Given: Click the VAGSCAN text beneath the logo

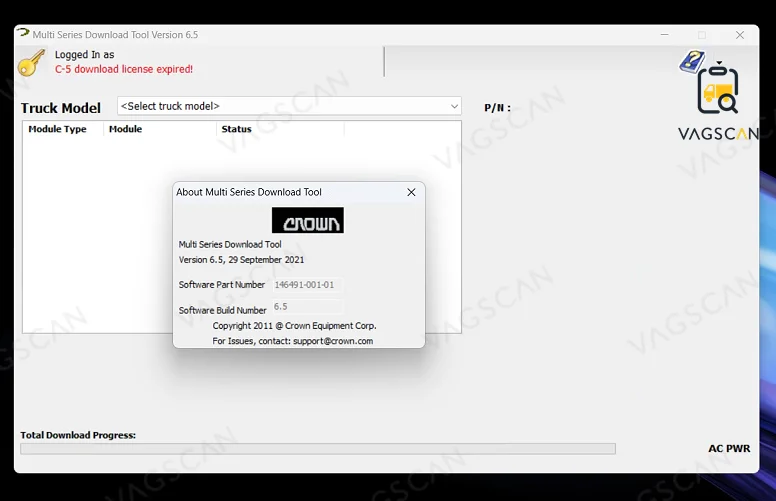Looking at the screenshot, I should click(x=718, y=134).
